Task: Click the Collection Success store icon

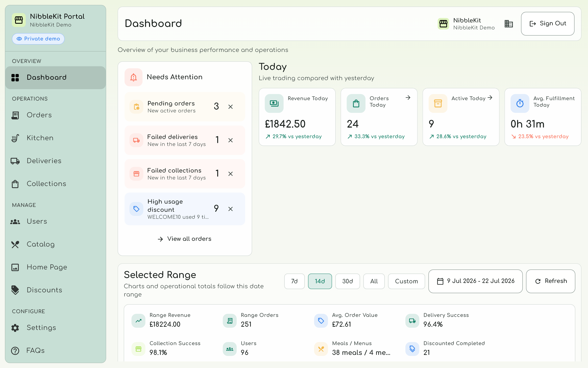Action: pyautogui.click(x=138, y=349)
